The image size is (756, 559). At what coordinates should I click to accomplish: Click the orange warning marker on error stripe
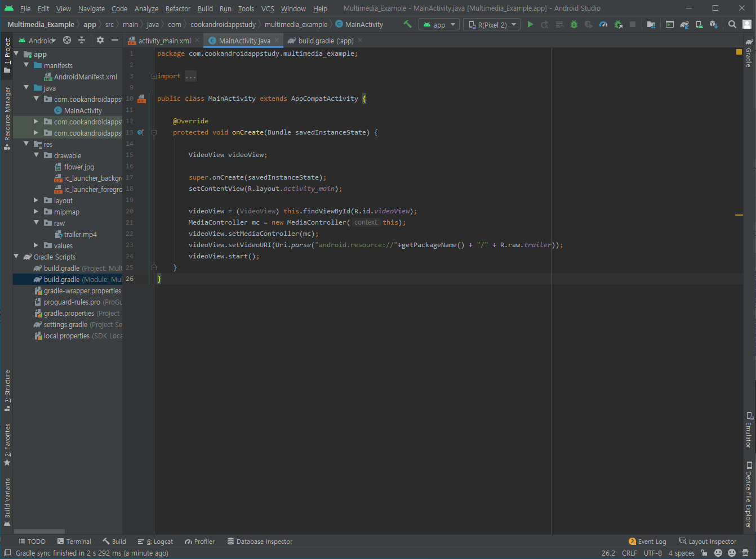tap(739, 215)
